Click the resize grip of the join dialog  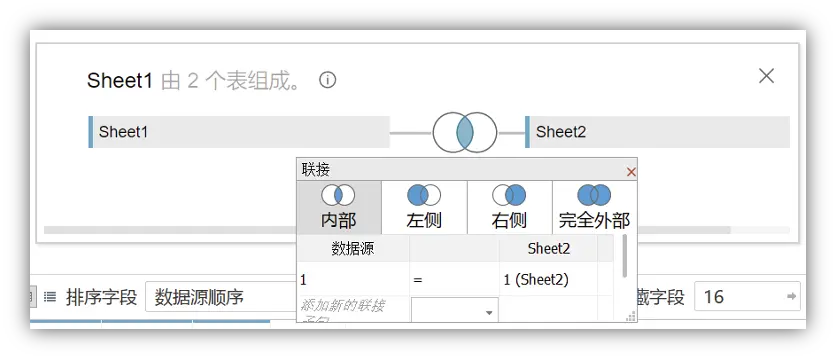click(x=631, y=317)
